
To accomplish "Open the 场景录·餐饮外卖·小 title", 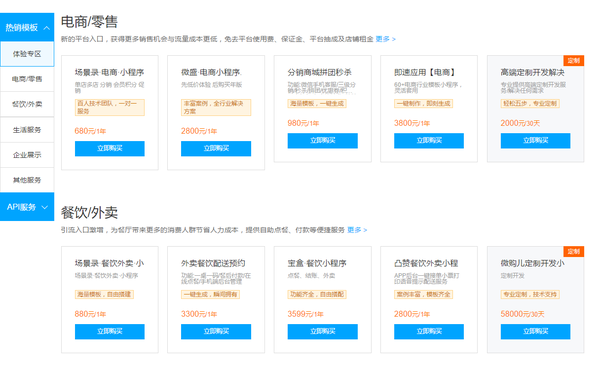I will 109,263.
